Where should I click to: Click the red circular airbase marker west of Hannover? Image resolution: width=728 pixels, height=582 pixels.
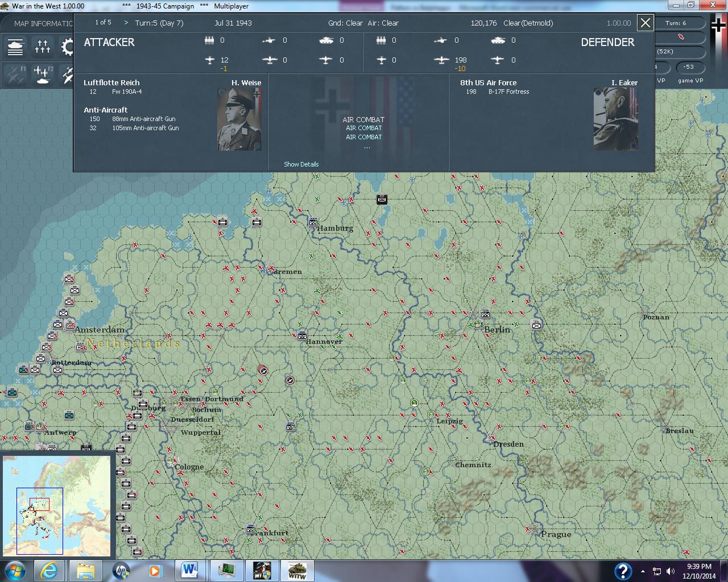[262, 370]
